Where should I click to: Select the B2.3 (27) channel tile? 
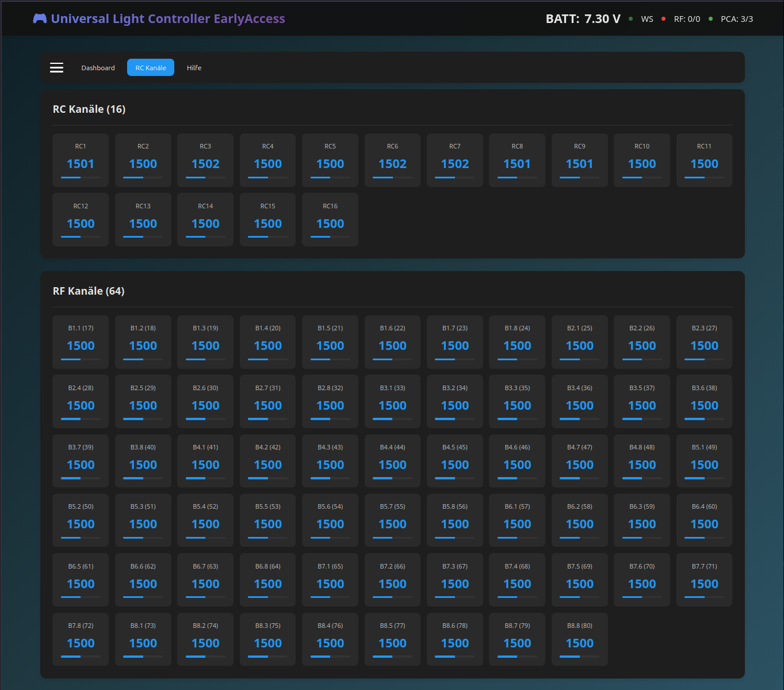704,342
